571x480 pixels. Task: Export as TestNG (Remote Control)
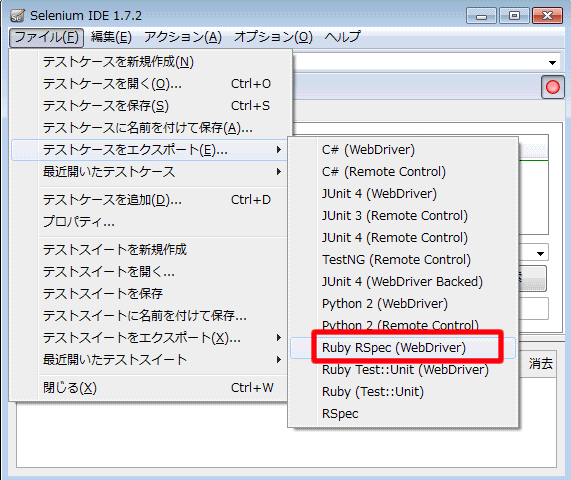[x=403, y=260]
